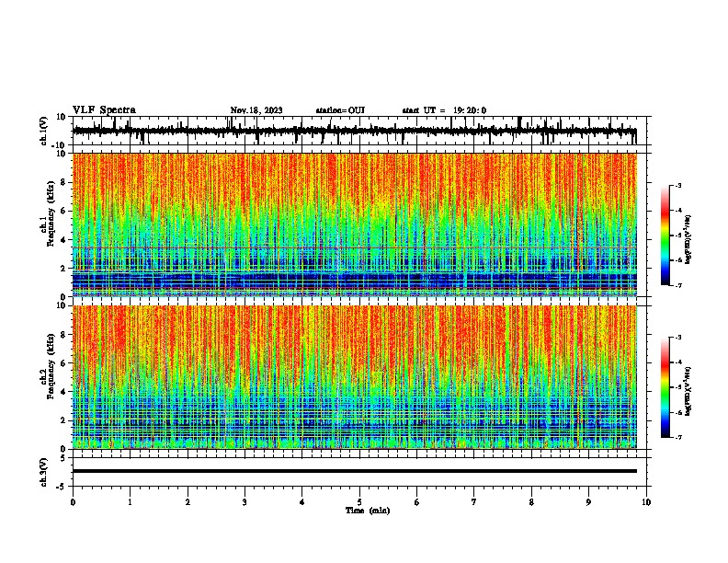
Task: Click inside the ch.1 spectrogram panel
Action: click(355, 224)
